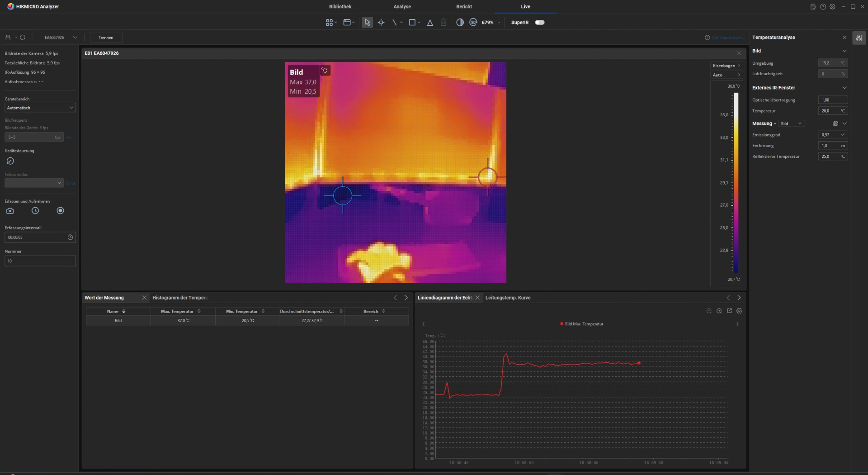Click the device control shutter calibration icon
Viewport: 868px width, 475px height.
coord(10,161)
